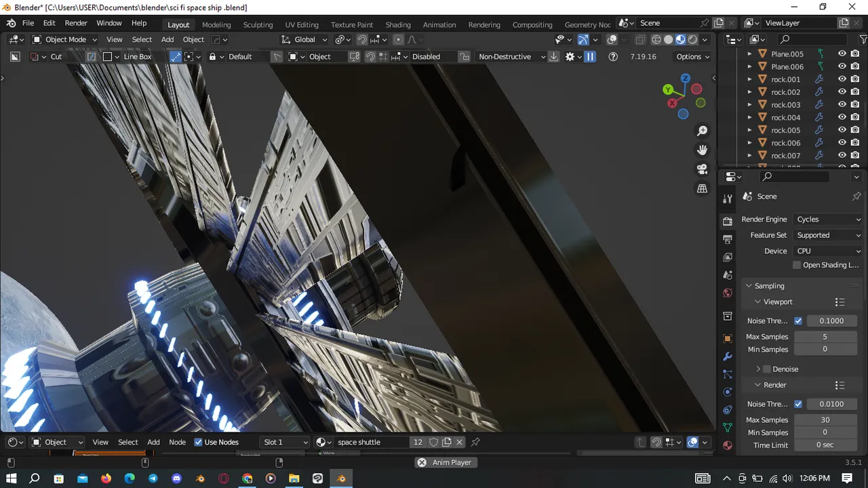Open the Slot 1 material slot dropdown
Screen dimensions: 868x488
point(285,442)
